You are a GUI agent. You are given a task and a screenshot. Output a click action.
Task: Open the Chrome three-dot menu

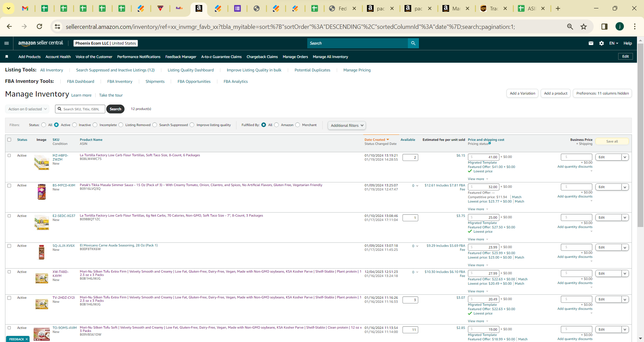coord(635,26)
